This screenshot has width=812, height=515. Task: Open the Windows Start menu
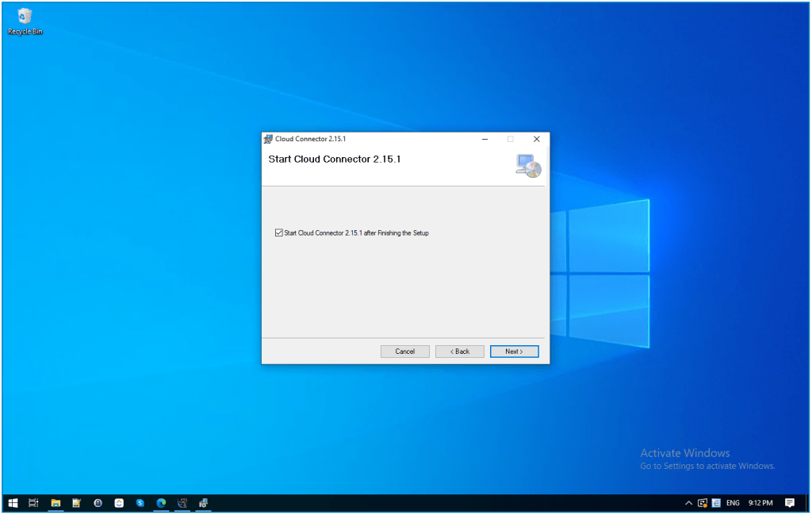click(13, 502)
